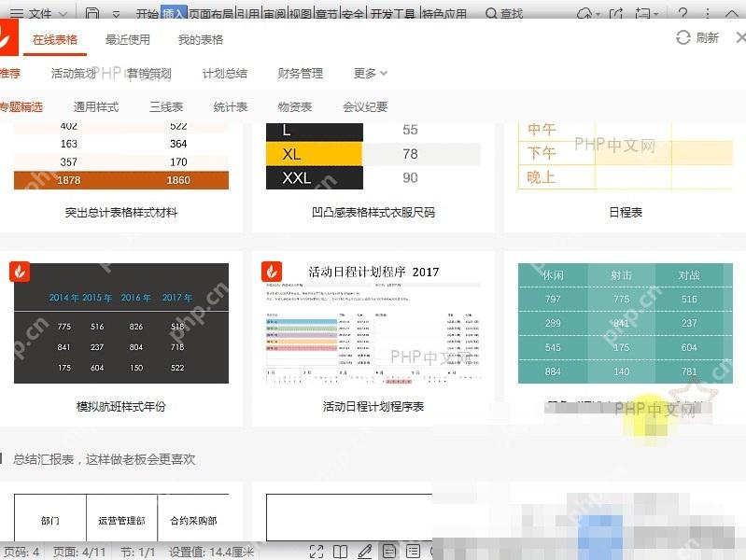The image size is (746, 560).
Task: Click the pencil writing mode icon
Action: click(x=365, y=552)
